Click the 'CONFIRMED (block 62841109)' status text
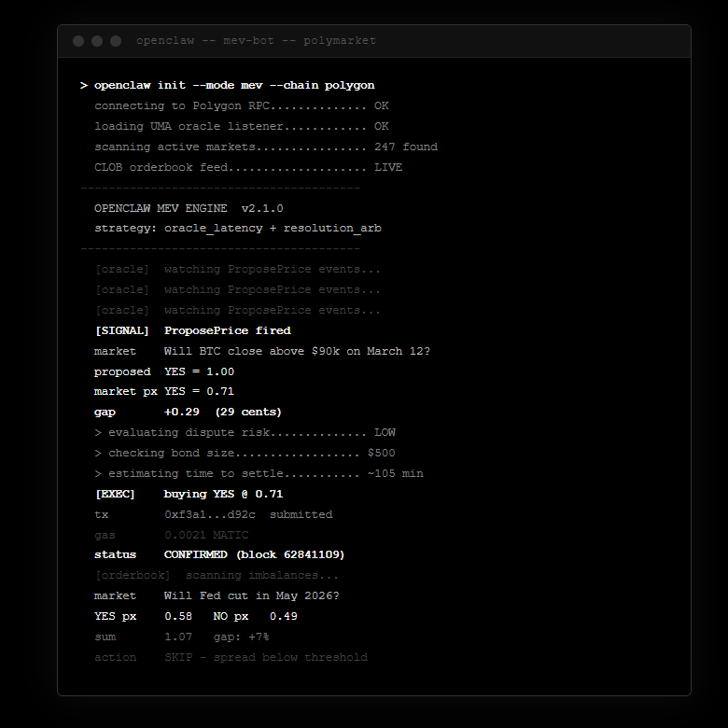 (254, 554)
